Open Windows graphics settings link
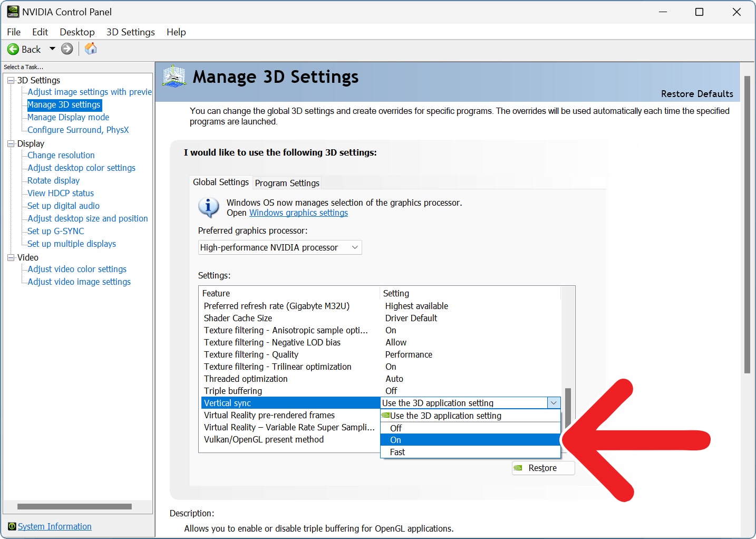 pyautogui.click(x=298, y=213)
